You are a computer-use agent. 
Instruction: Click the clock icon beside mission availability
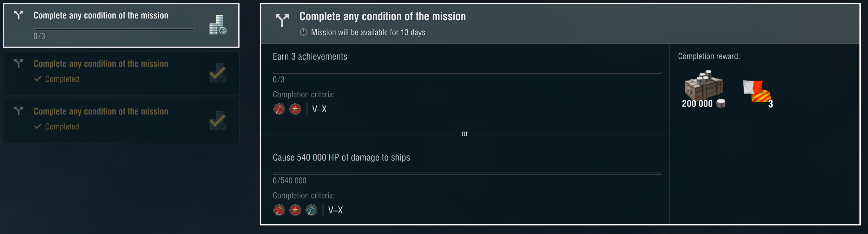point(304,32)
